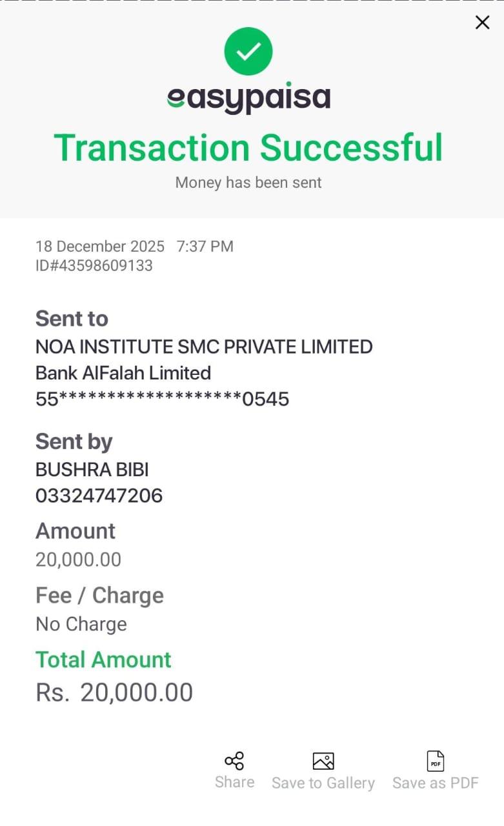The image size is (504, 826).
Task: Select the Money has been sent message
Action: [248, 183]
